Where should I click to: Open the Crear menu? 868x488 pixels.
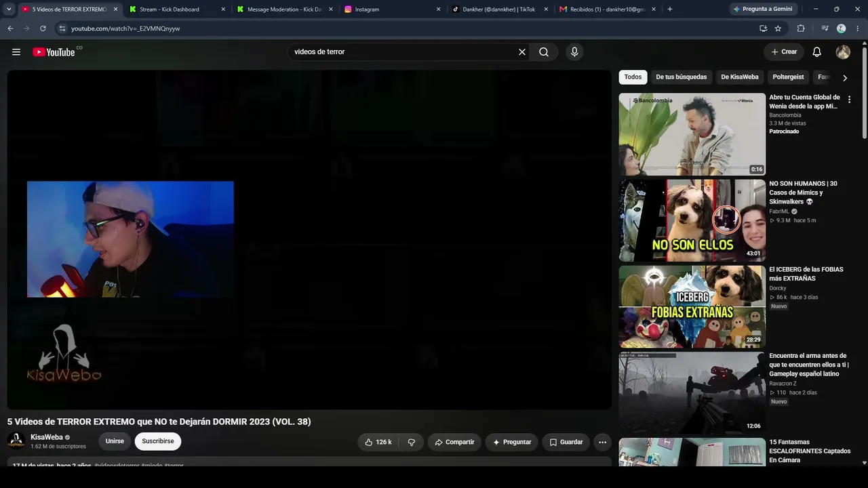784,52
